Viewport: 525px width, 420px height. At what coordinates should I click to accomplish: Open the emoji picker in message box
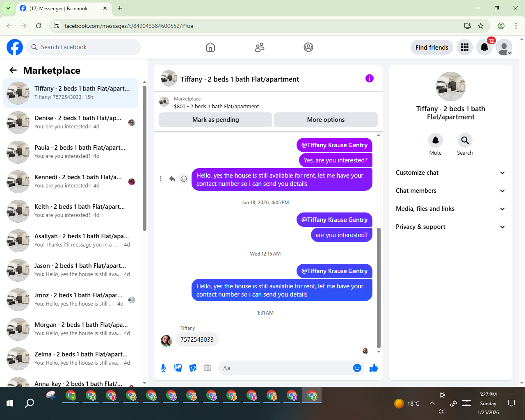click(x=357, y=368)
